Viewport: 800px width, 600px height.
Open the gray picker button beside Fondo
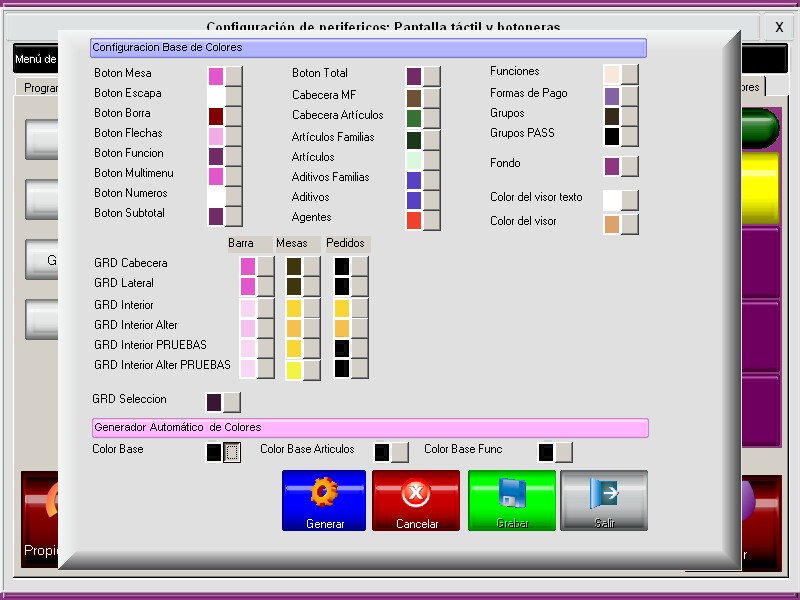pyautogui.click(x=630, y=166)
